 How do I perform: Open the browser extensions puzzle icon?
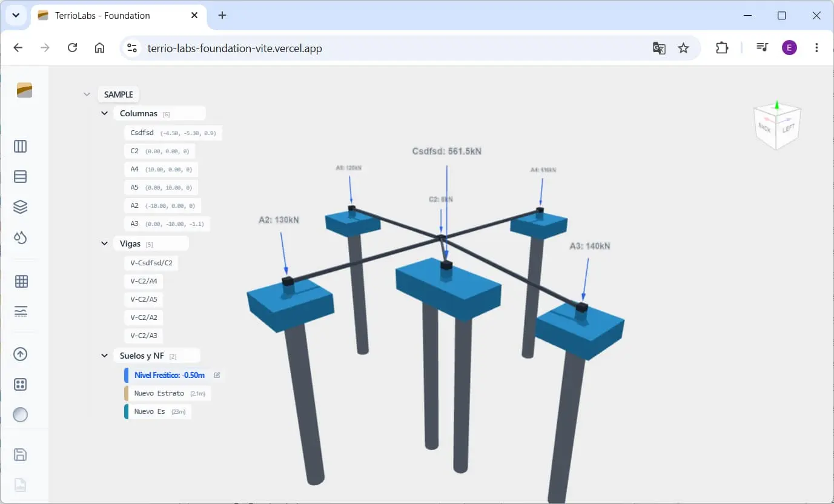722,48
